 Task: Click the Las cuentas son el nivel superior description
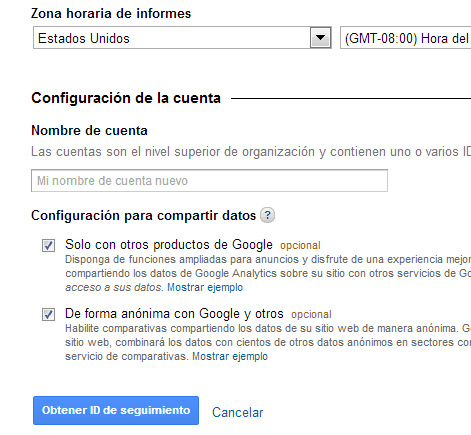point(251,152)
